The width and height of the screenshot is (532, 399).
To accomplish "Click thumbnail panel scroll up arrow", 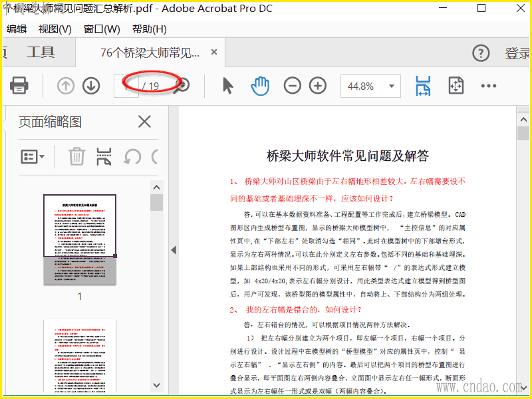I will (x=156, y=188).
